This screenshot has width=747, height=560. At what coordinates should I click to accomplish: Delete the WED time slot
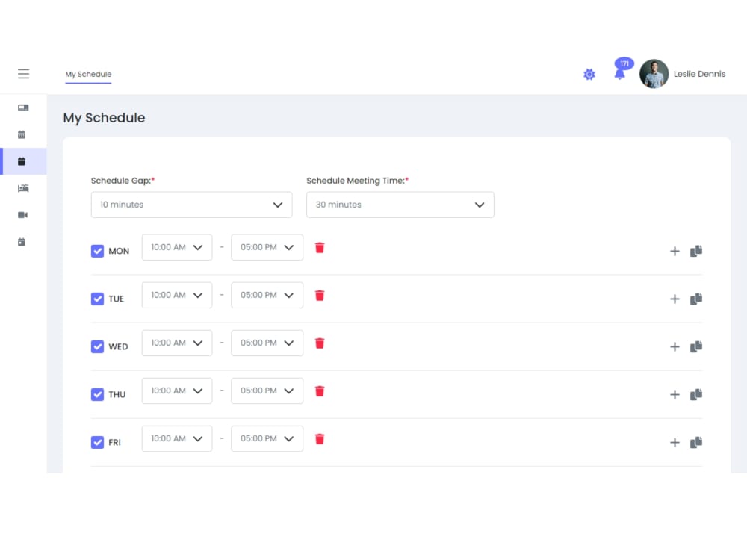pos(320,343)
